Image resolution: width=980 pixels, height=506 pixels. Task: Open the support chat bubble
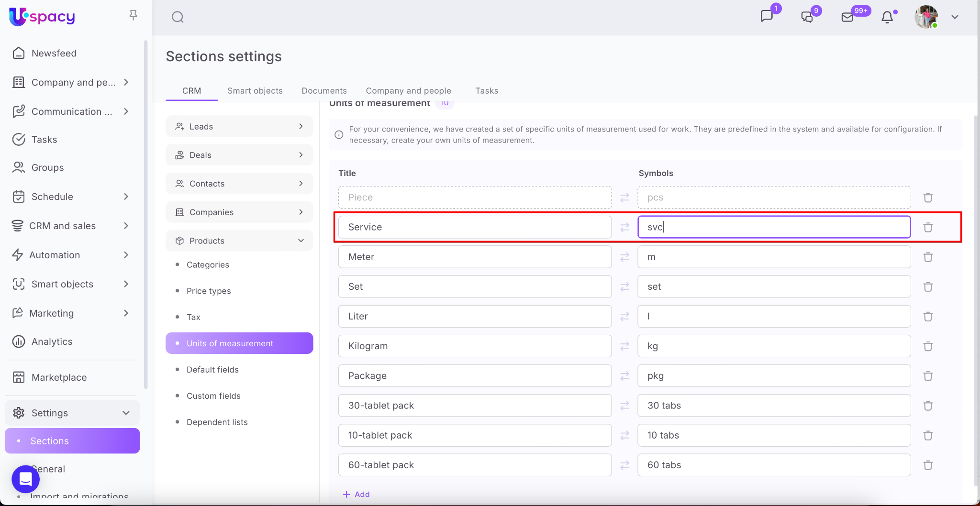click(26, 479)
